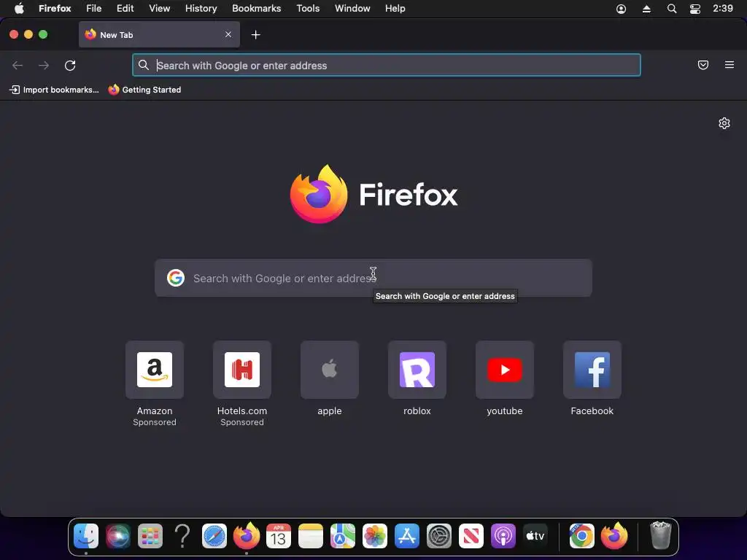Go back with the back arrow

18,65
